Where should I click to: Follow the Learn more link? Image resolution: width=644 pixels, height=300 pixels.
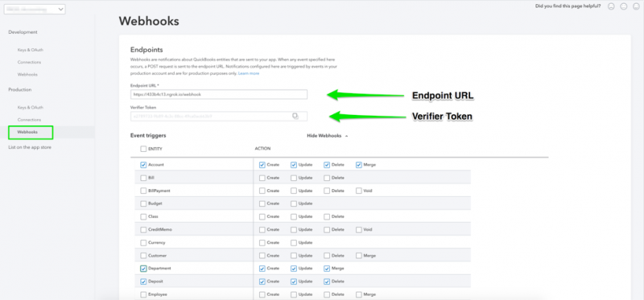click(x=249, y=73)
